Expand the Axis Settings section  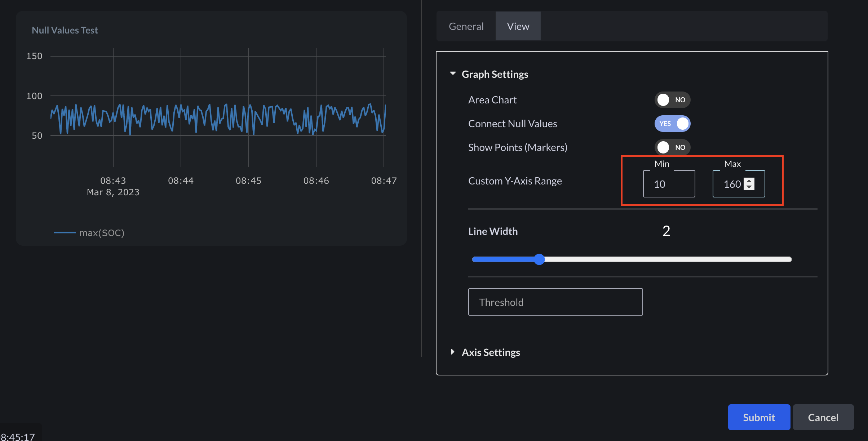(453, 352)
